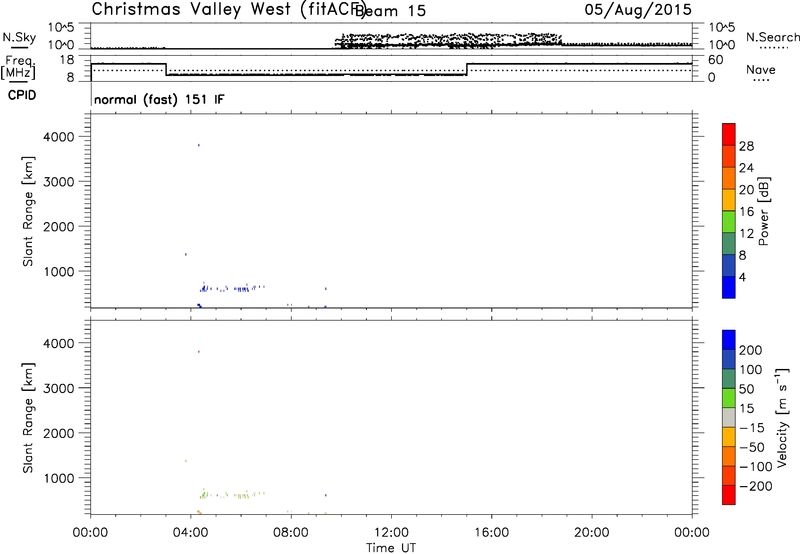Click the 'Power [dB]' colorbar title
The width and height of the screenshot is (800, 554).
764,211
